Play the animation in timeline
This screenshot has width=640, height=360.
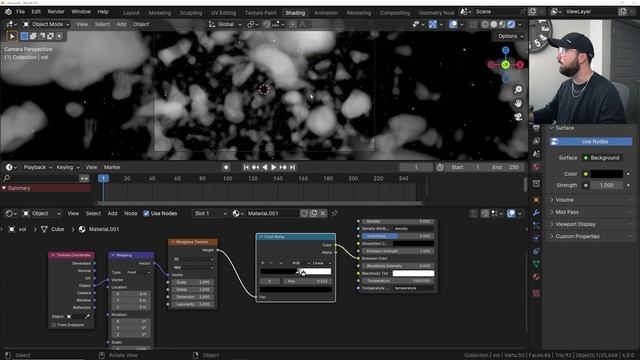pyautogui.click(x=273, y=167)
